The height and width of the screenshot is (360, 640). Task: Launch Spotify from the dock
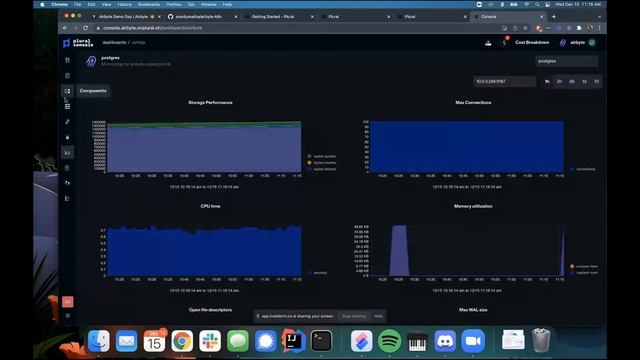pyautogui.click(x=389, y=341)
